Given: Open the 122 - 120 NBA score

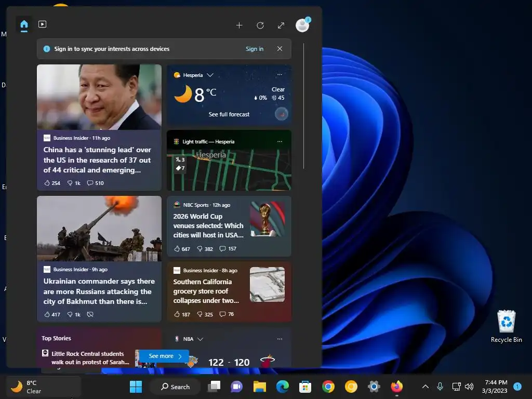Looking at the screenshot, I should pos(229,362).
